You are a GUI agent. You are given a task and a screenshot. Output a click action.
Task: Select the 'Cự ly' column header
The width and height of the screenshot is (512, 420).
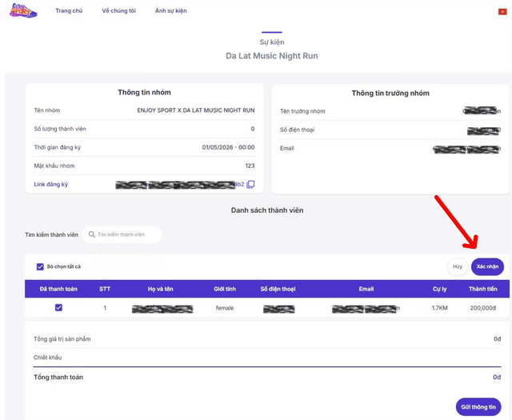pyautogui.click(x=439, y=289)
